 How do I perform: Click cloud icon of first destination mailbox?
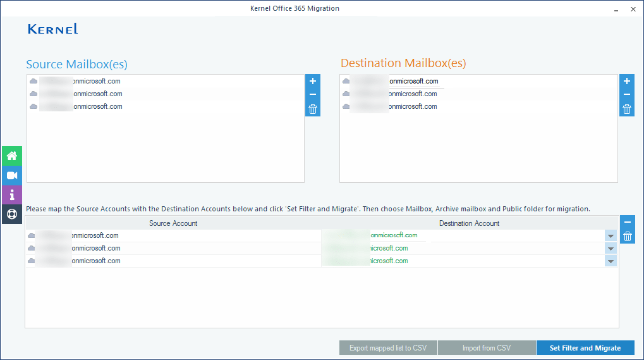click(346, 82)
